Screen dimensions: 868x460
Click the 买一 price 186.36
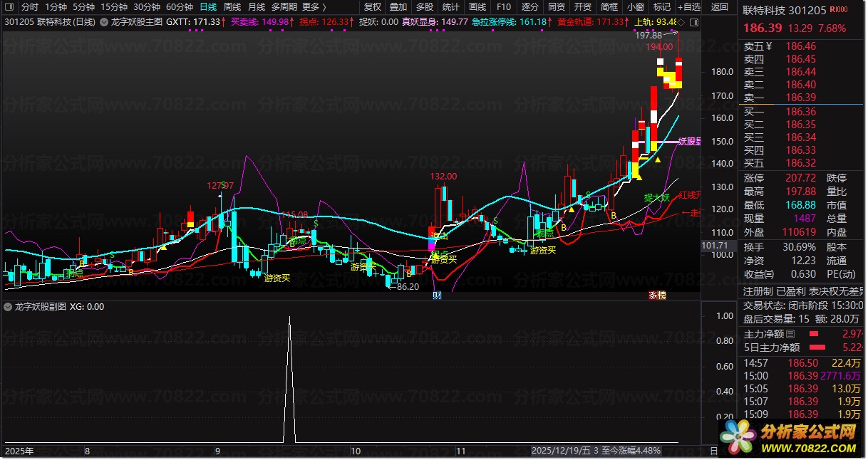point(801,112)
